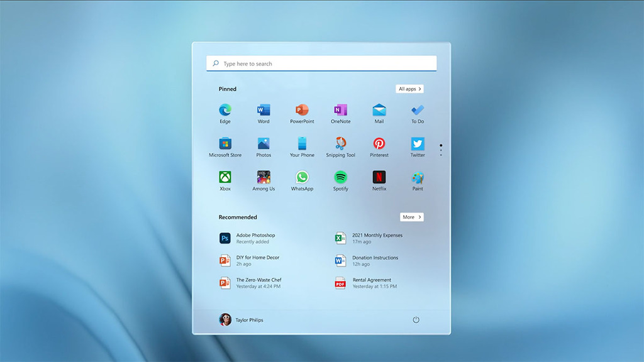
Task: Expand the full apps list via All apps
Action: [x=409, y=89]
